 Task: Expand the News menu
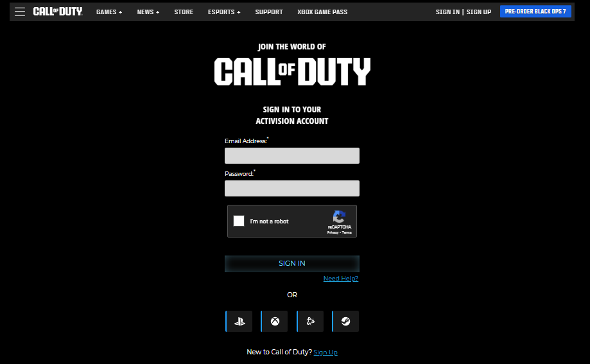(148, 12)
